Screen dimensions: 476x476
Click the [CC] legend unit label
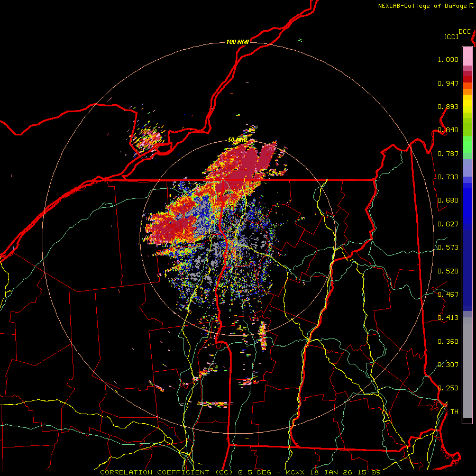tap(451, 36)
